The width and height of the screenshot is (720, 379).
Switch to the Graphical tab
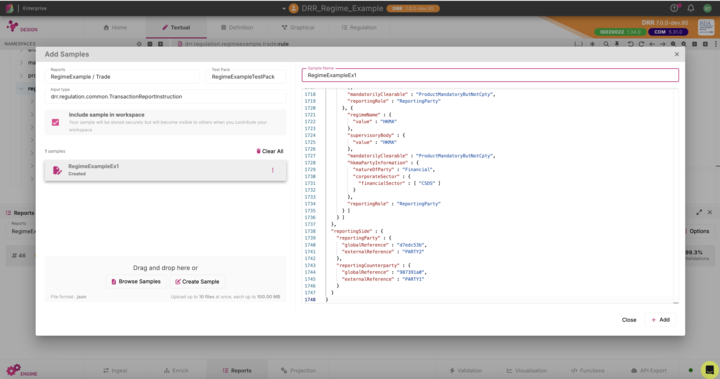(298, 28)
